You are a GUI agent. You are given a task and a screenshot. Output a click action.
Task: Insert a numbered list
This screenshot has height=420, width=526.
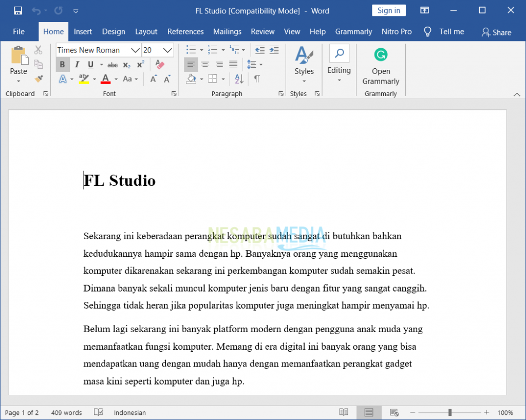click(212, 50)
